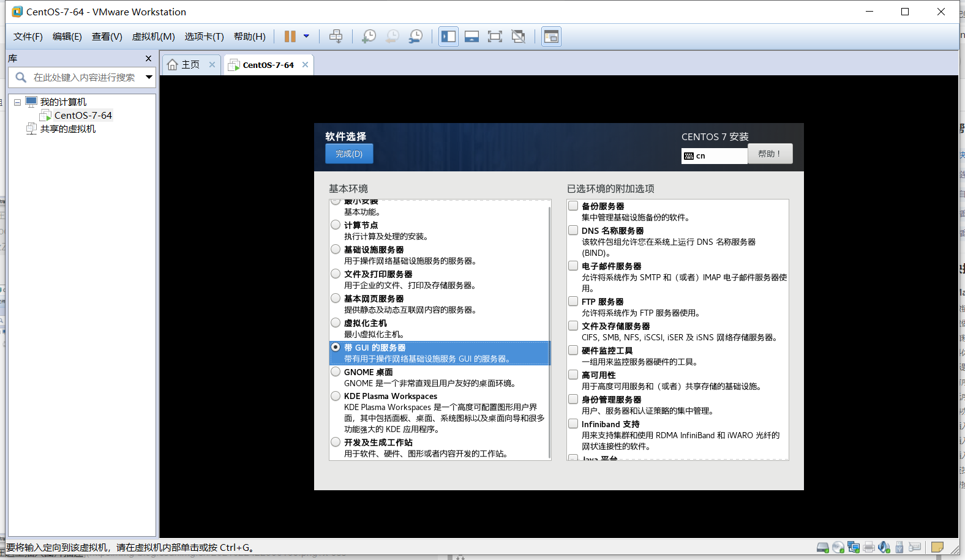This screenshot has height=560, width=965.
Task: Click the library search magnifier icon
Action: point(21,77)
